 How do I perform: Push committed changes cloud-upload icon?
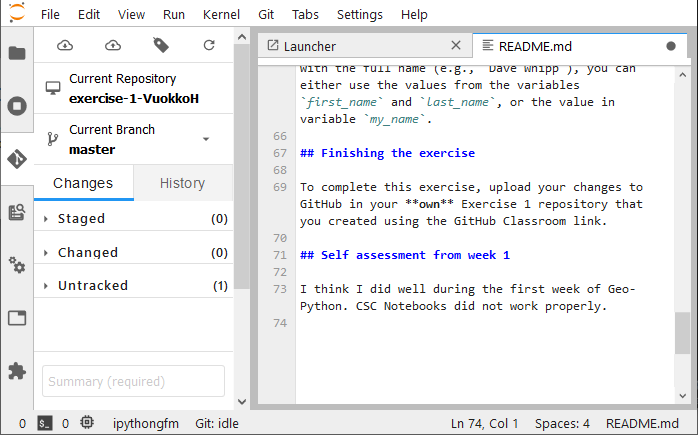pyautogui.click(x=113, y=45)
